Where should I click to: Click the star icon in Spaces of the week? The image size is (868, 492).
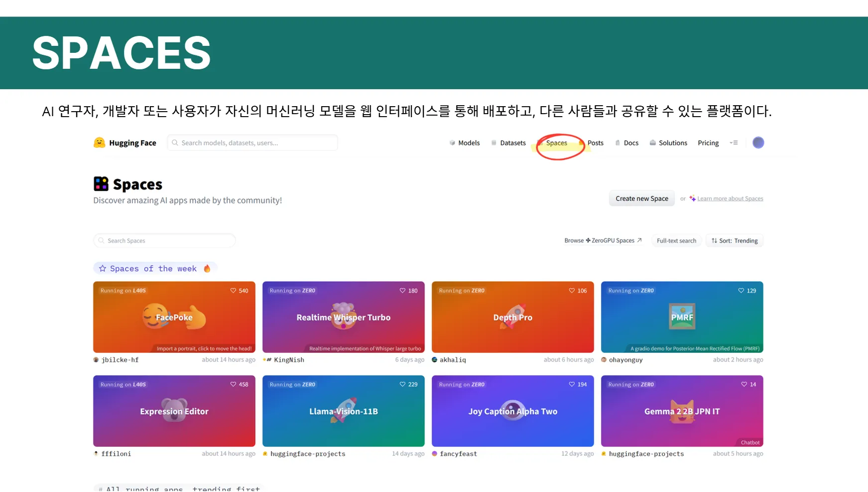(x=103, y=269)
